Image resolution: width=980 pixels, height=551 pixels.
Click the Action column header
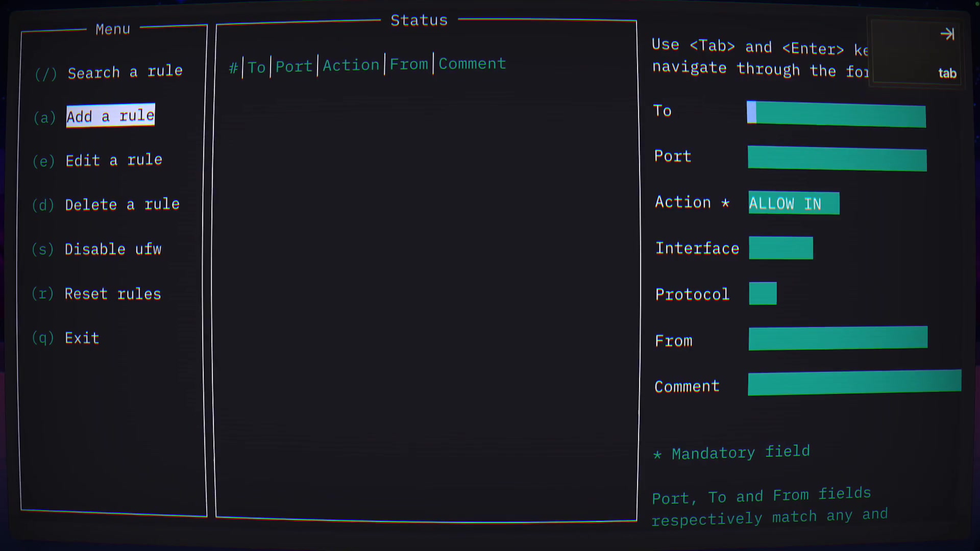[351, 65]
